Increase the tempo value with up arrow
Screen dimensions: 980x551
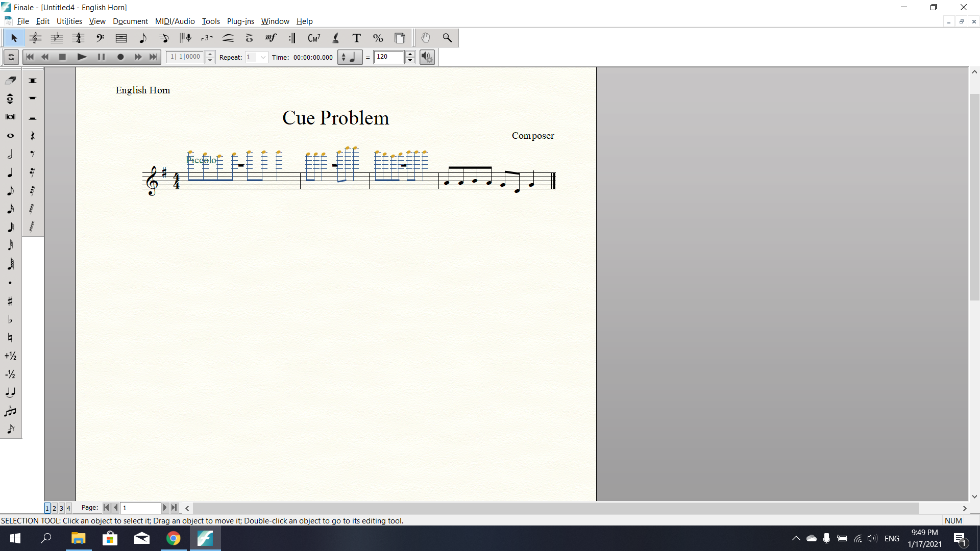tap(410, 54)
